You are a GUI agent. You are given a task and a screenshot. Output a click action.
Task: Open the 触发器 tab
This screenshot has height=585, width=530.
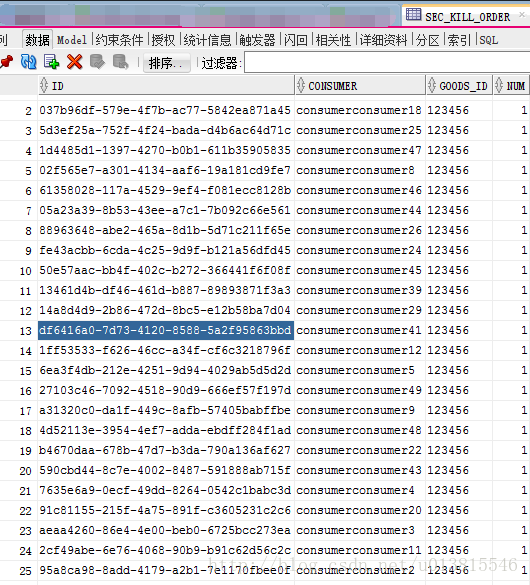(x=257, y=40)
